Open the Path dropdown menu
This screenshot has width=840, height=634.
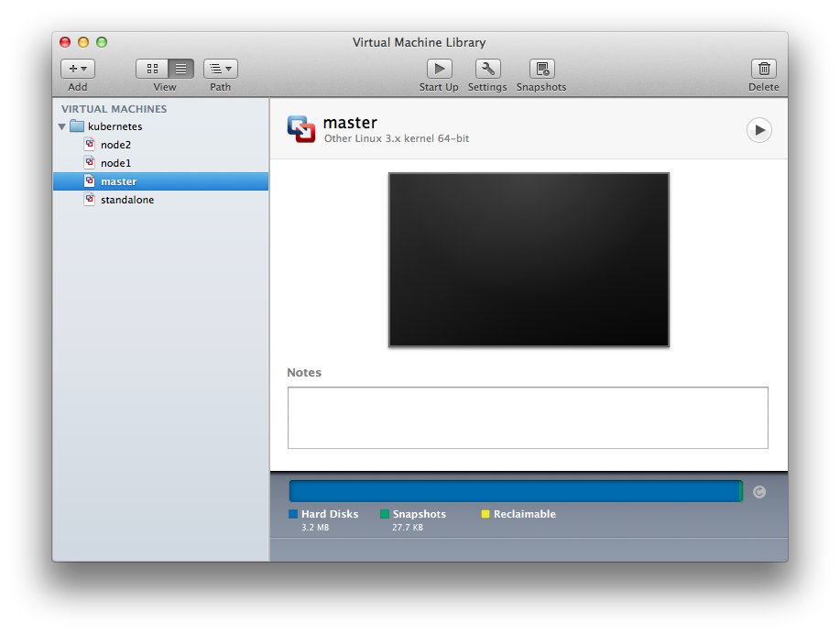click(x=220, y=69)
